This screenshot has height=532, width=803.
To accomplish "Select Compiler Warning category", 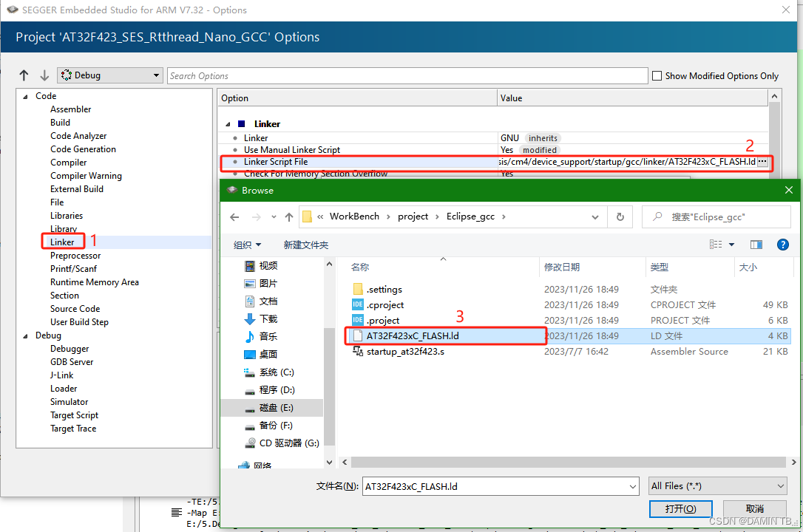I will 86,176.
